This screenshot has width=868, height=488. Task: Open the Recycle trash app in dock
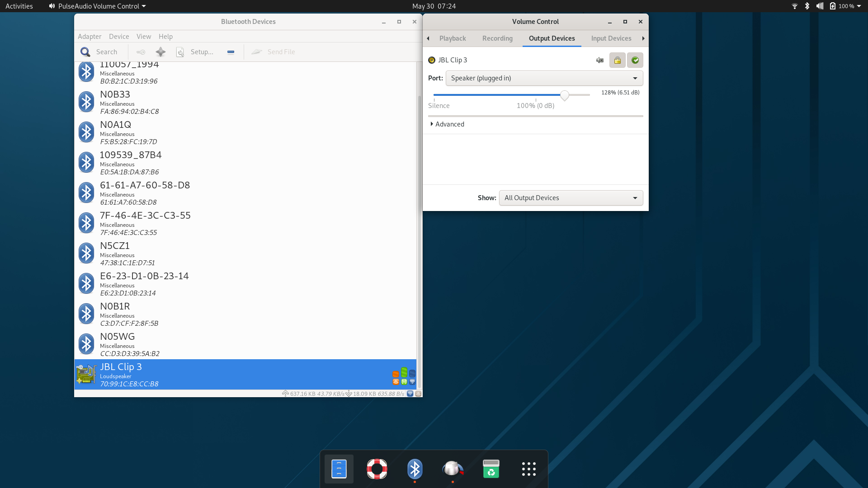tap(491, 469)
